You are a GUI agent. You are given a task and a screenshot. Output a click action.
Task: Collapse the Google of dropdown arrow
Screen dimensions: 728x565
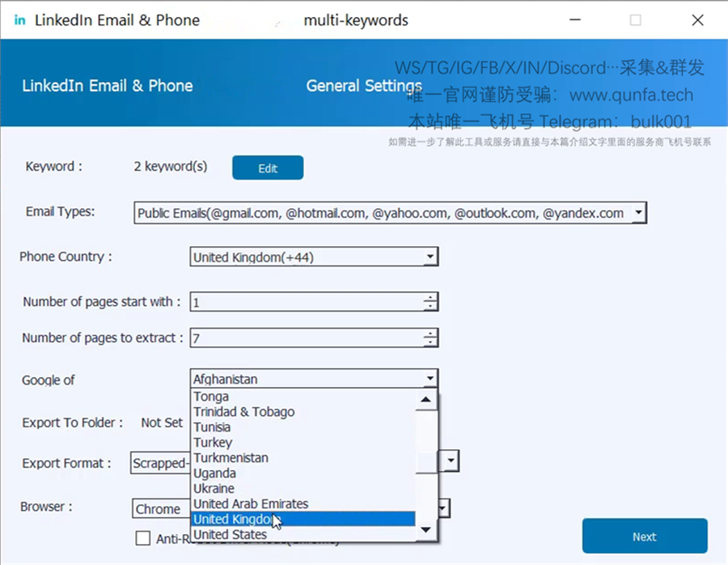pos(430,378)
